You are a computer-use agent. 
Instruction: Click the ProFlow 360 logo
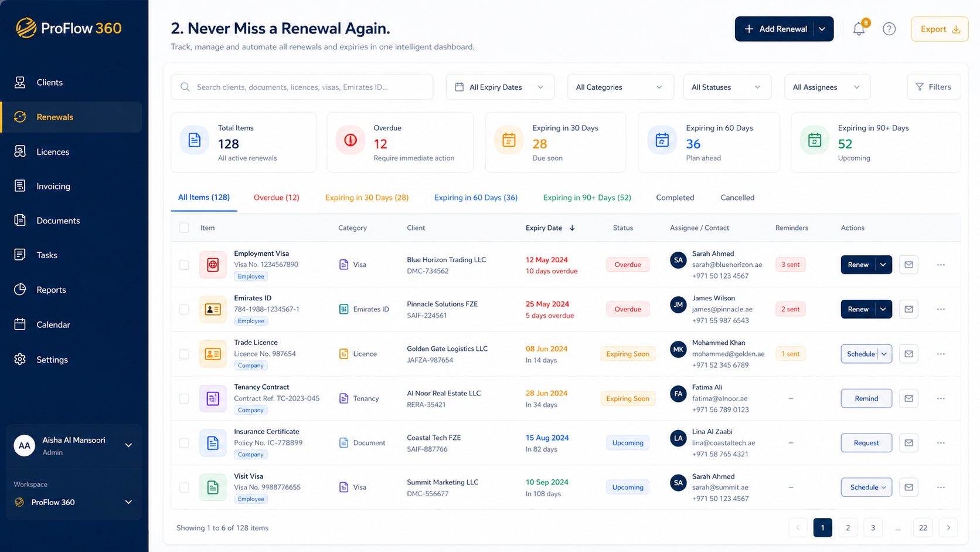[69, 28]
